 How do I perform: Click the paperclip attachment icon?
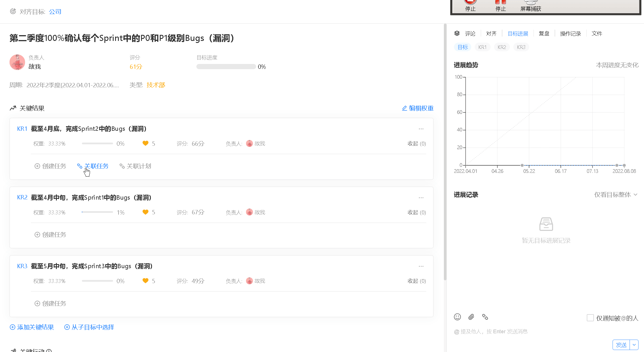coord(471,317)
